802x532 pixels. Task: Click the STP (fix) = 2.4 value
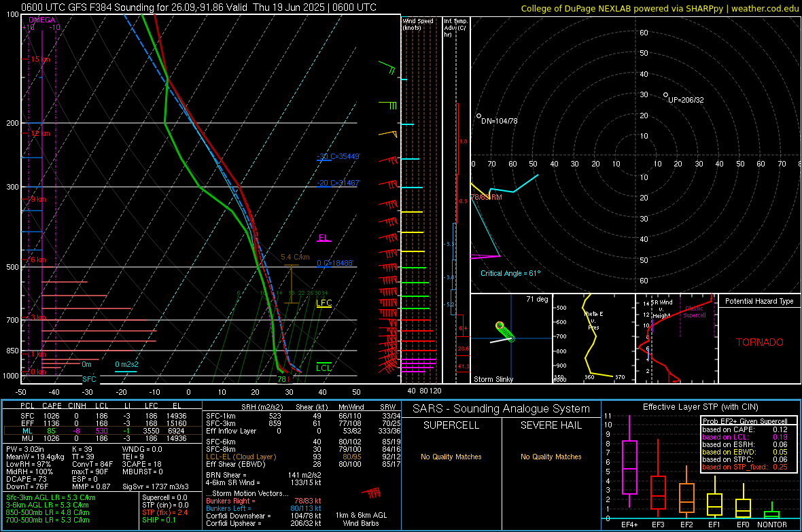[x=164, y=512]
